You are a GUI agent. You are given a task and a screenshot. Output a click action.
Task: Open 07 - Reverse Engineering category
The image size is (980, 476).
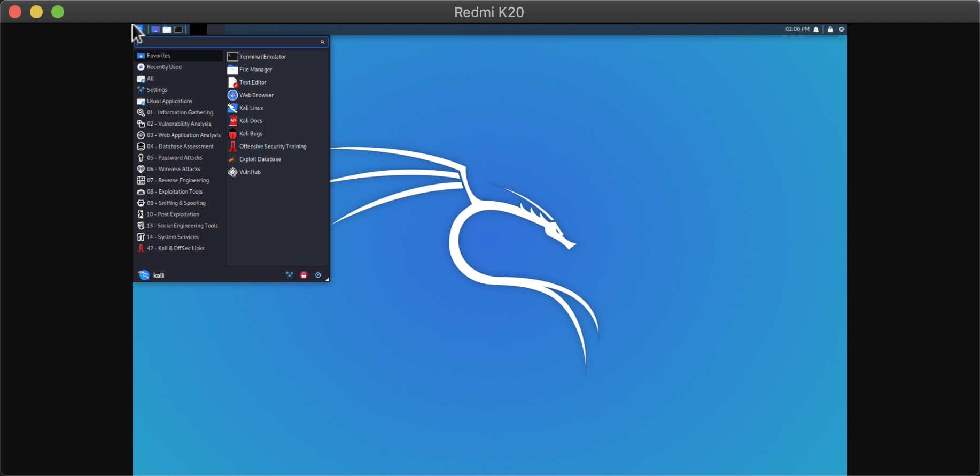[179, 180]
